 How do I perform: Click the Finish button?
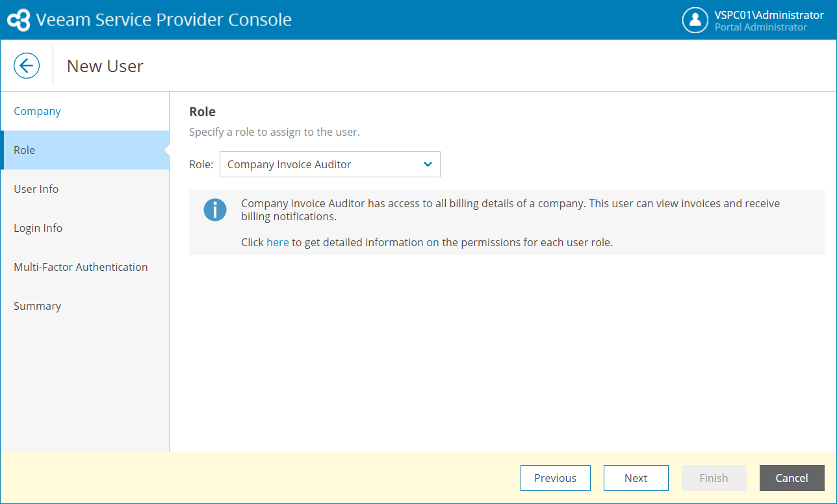714,478
